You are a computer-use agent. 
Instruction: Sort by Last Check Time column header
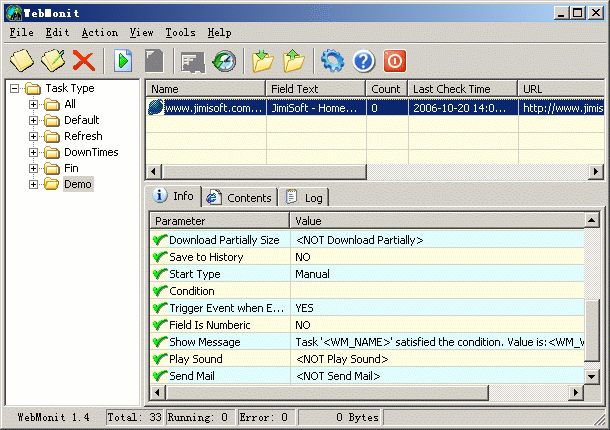point(463,89)
